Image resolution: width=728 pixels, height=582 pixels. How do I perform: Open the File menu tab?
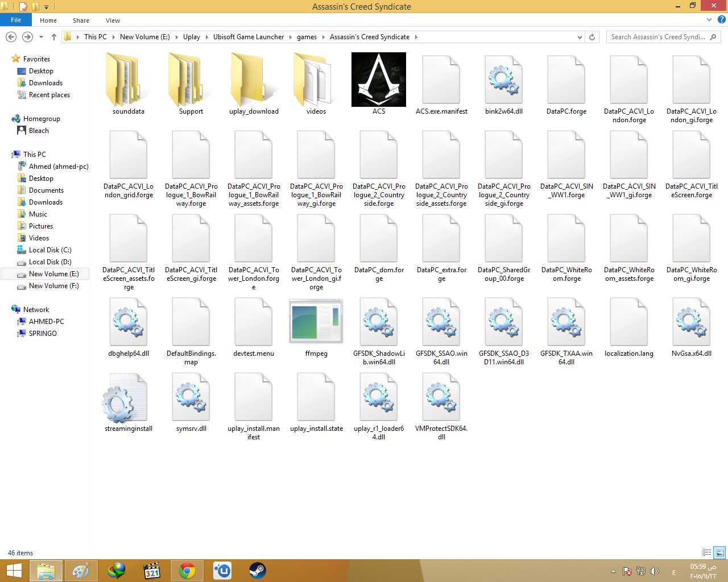[16, 20]
